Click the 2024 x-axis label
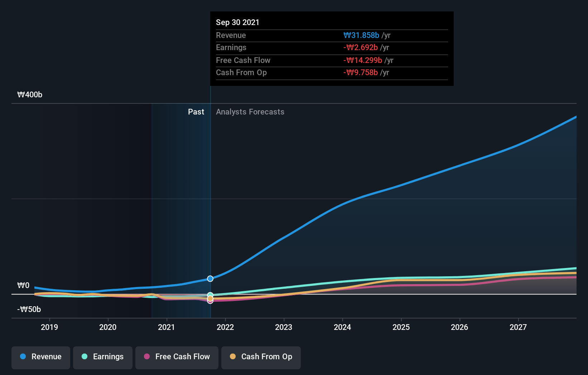The width and height of the screenshot is (588, 375). tap(342, 327)
